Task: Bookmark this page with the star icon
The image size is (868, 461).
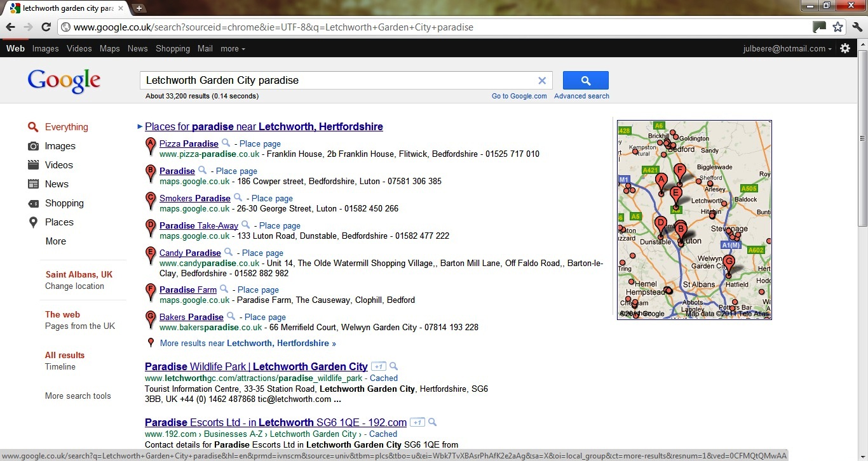Action: click(x=838, y=27)
